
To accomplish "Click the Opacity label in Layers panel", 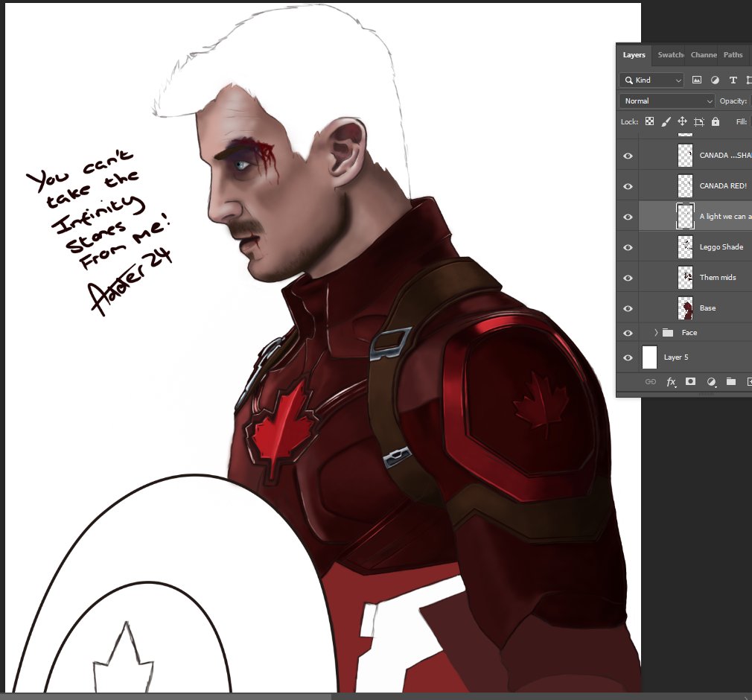I will pyautogui.click(x=733, y=101).
